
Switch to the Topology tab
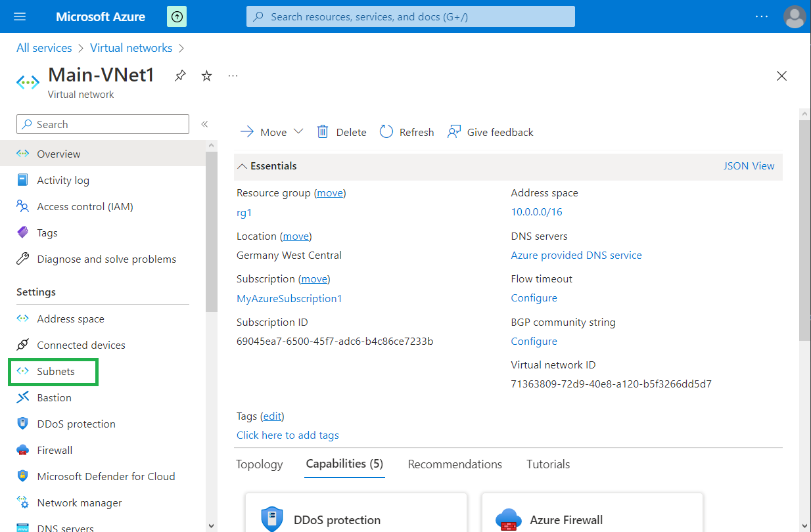[x=260, y=464]
